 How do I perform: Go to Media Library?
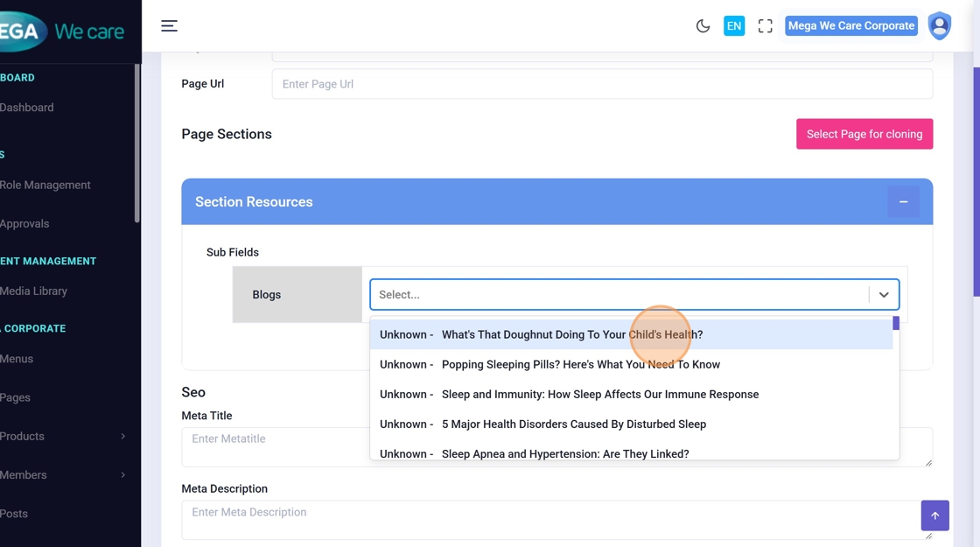point(33,291)
